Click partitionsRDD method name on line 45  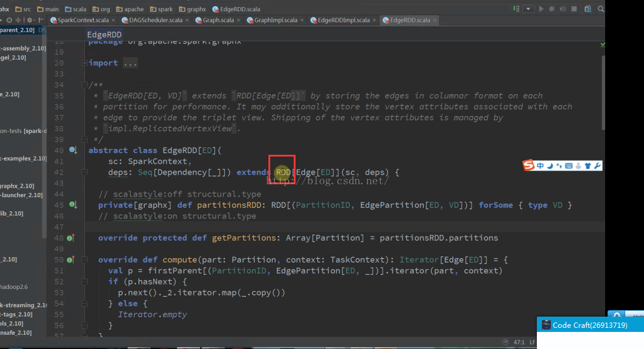pyautogui.click(x=229, y=205)
